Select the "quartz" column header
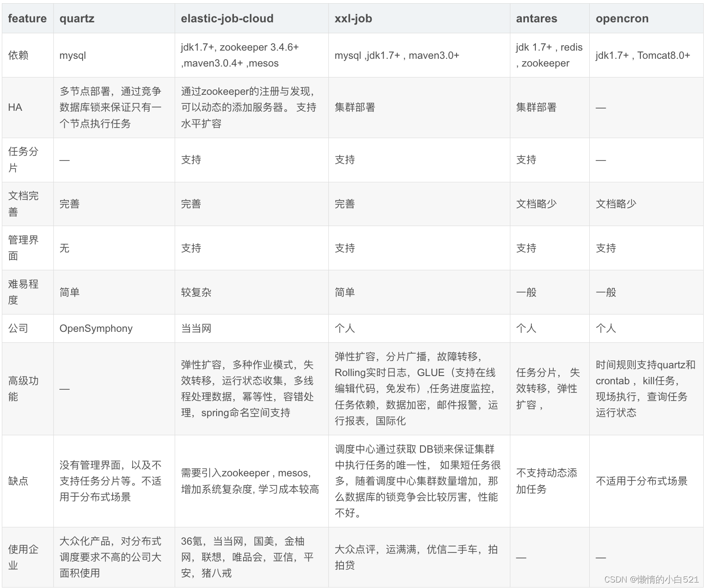This screenshot has height=588, width=706. point(114,18)
